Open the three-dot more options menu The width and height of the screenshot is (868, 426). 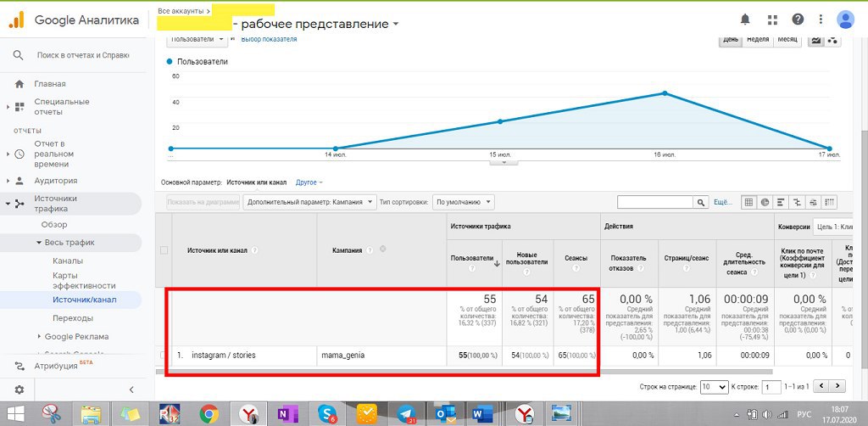(821, 20)
